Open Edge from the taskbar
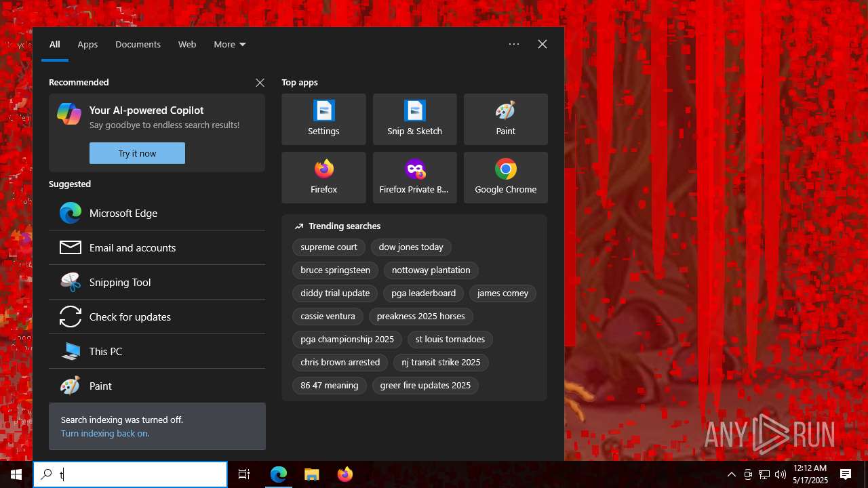Screen dimensions: 868x488 (279, 474)
